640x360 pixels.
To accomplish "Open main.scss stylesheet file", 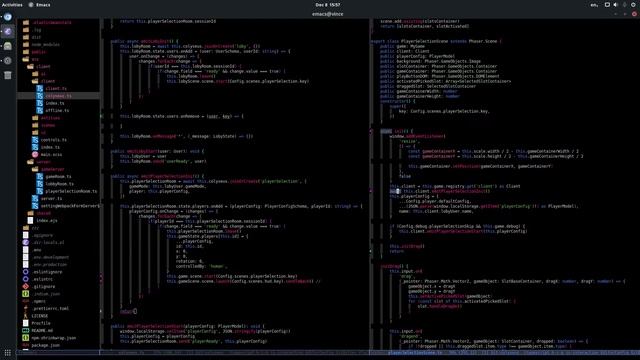I will 51,155.
